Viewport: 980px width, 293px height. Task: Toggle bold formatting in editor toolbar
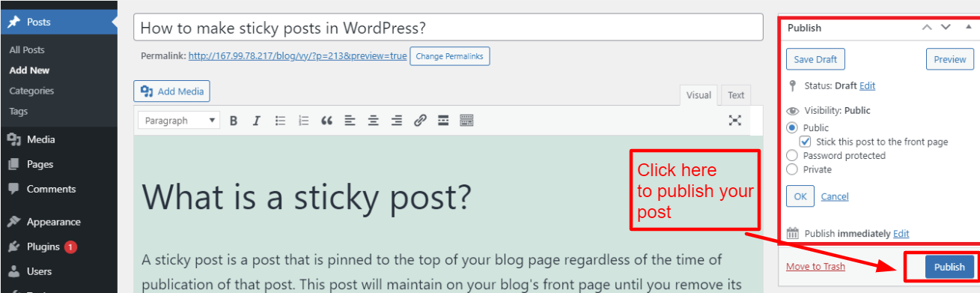(234, 121)
